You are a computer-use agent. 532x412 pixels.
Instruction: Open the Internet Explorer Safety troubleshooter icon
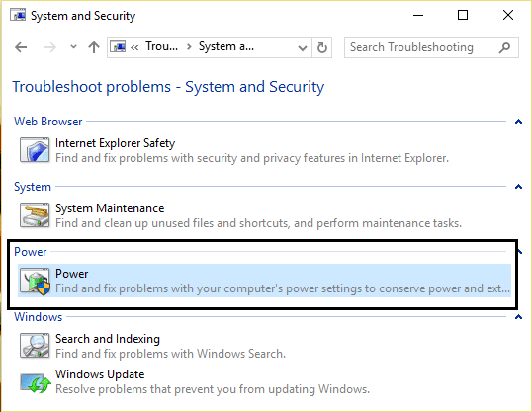tap(35, 149)
